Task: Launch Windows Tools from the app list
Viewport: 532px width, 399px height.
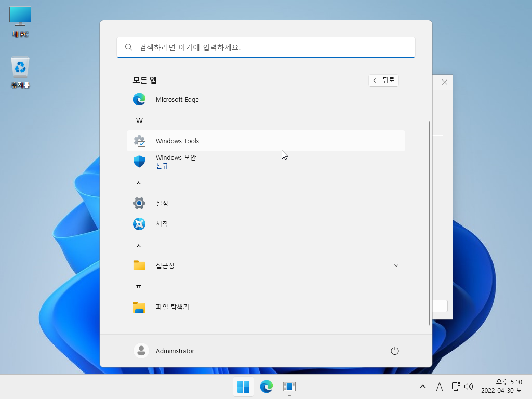Action: (x=265, y=141)
